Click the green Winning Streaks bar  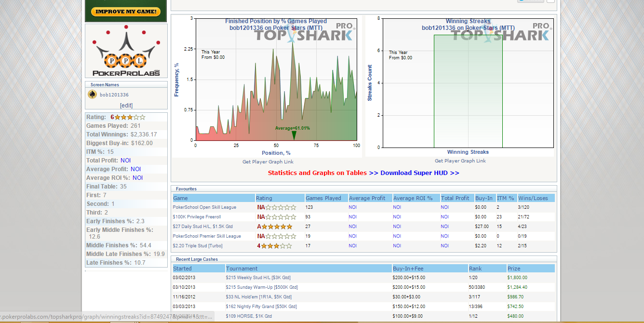pyautogui.click(x=468, y=91)
